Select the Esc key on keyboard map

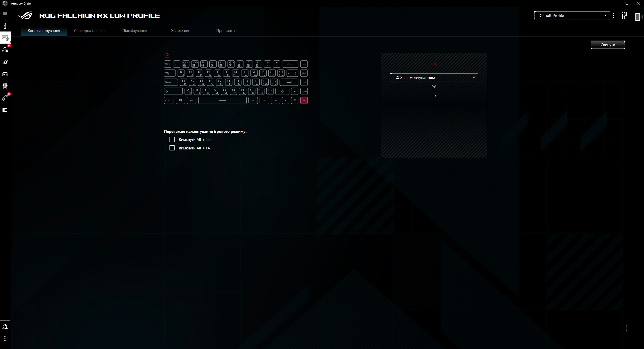(x=167, y=64)
